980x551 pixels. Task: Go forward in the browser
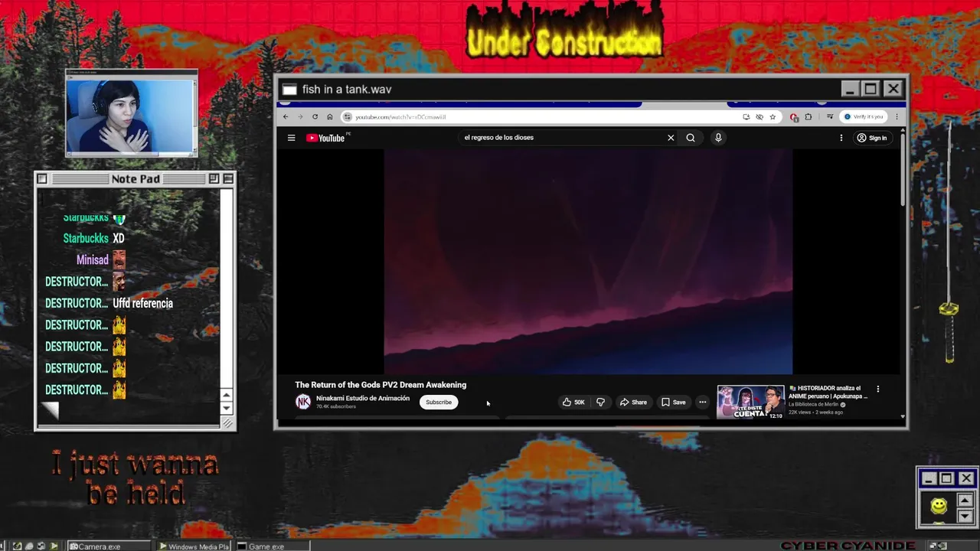300,117
